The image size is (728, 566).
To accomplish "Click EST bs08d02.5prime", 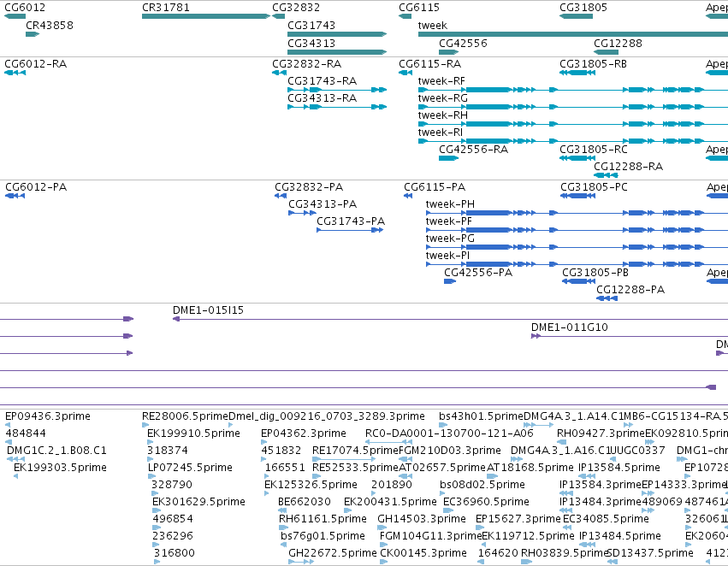I will (482, 484).
